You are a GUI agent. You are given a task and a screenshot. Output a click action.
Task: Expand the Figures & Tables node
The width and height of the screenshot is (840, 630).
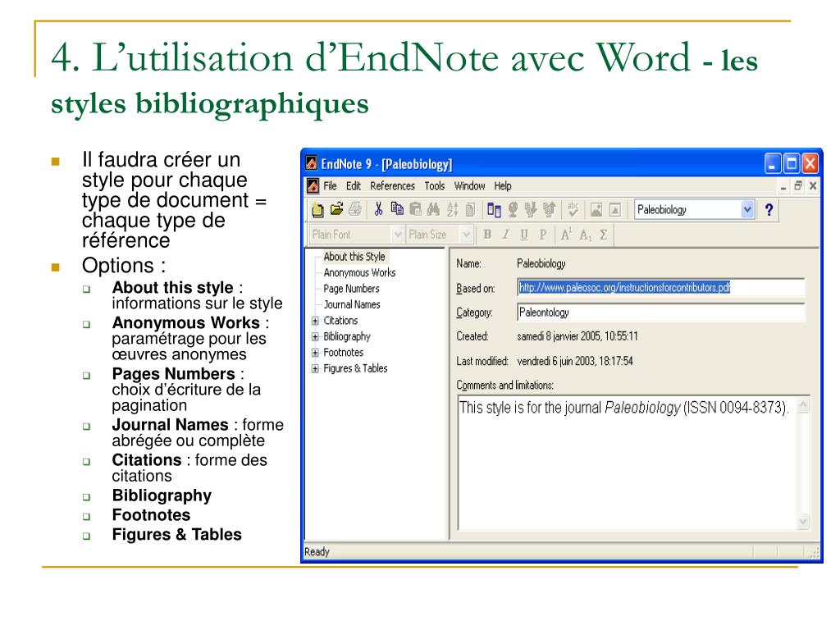(315, 368)
